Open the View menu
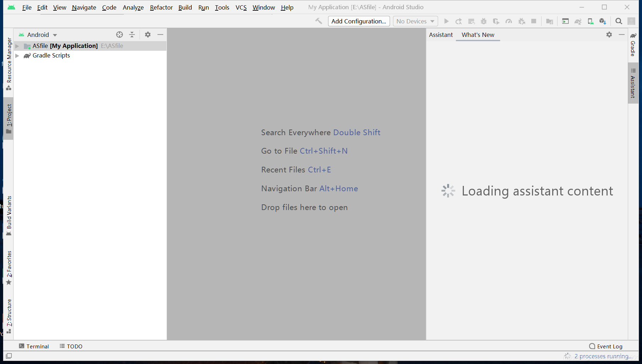 pyautogui.click(x=60, y=7)
